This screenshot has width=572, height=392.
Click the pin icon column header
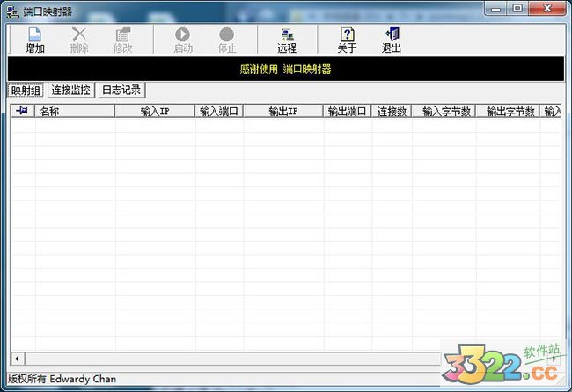pos(22,112)
